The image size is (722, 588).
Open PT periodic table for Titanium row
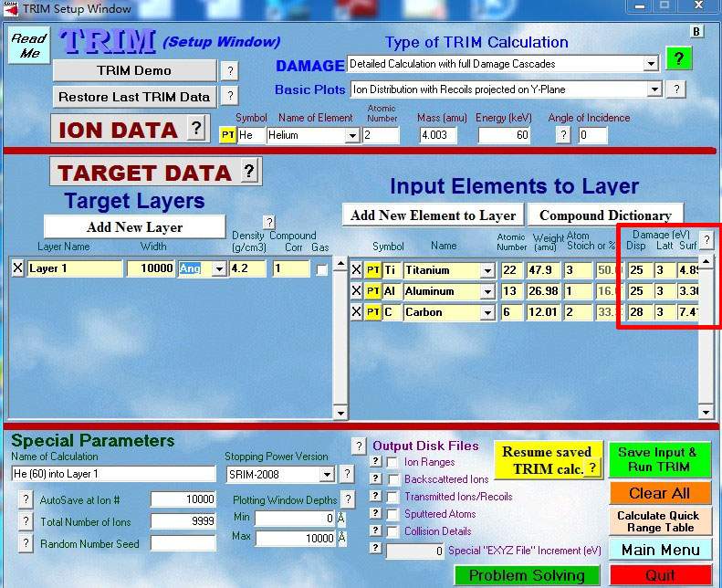373,270
